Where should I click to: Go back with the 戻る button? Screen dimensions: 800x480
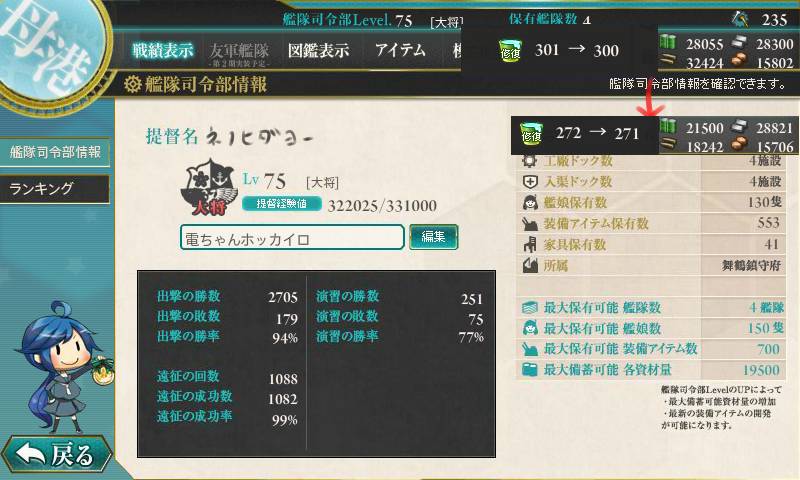tap(56, 453)
